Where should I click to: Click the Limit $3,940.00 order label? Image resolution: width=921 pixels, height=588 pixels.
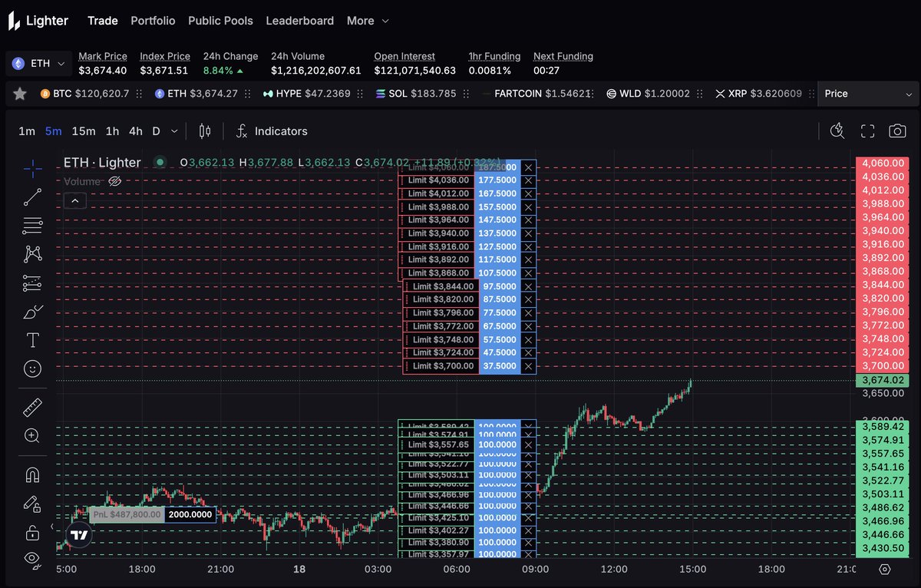437,233
